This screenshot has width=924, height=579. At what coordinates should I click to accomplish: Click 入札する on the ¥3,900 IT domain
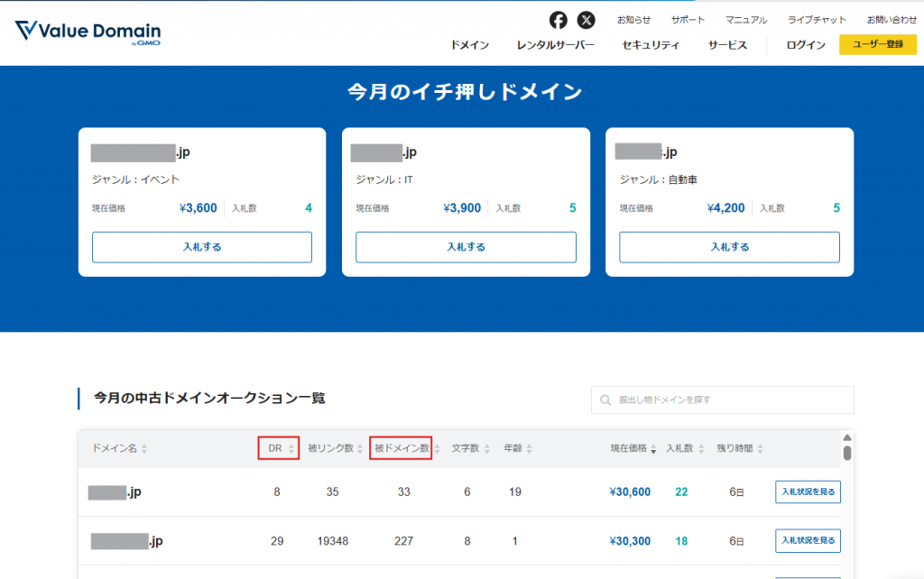click(466, 246)
